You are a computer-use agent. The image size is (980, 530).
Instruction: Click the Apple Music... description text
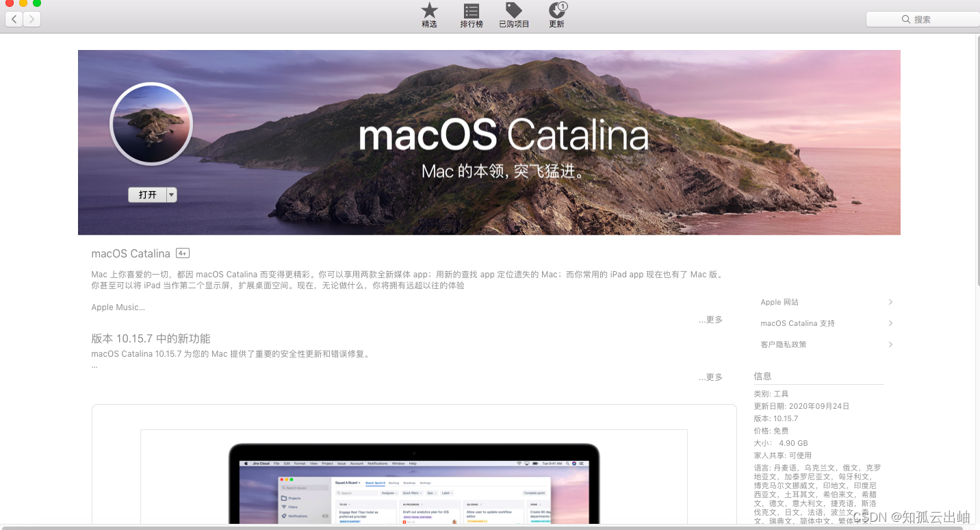[118, 307]
